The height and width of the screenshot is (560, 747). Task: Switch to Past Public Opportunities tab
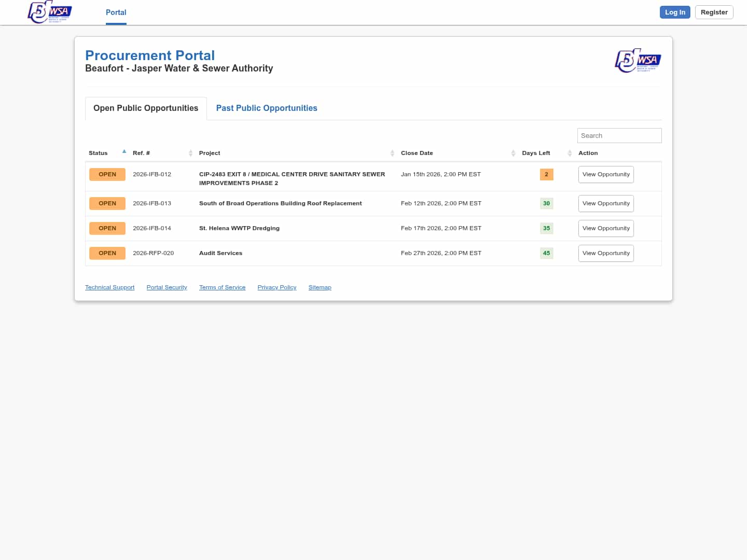267,108
